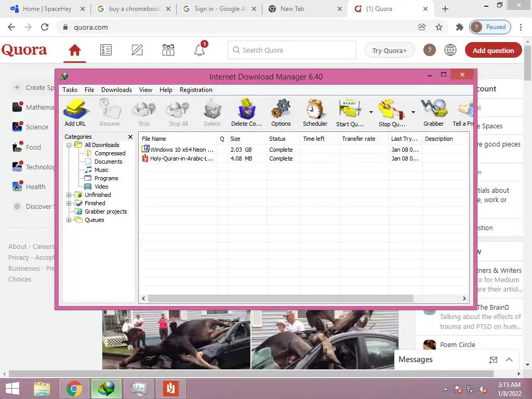Screen dimensions: 532x399
Task: Open the File menu
Action: click(89, 90)
